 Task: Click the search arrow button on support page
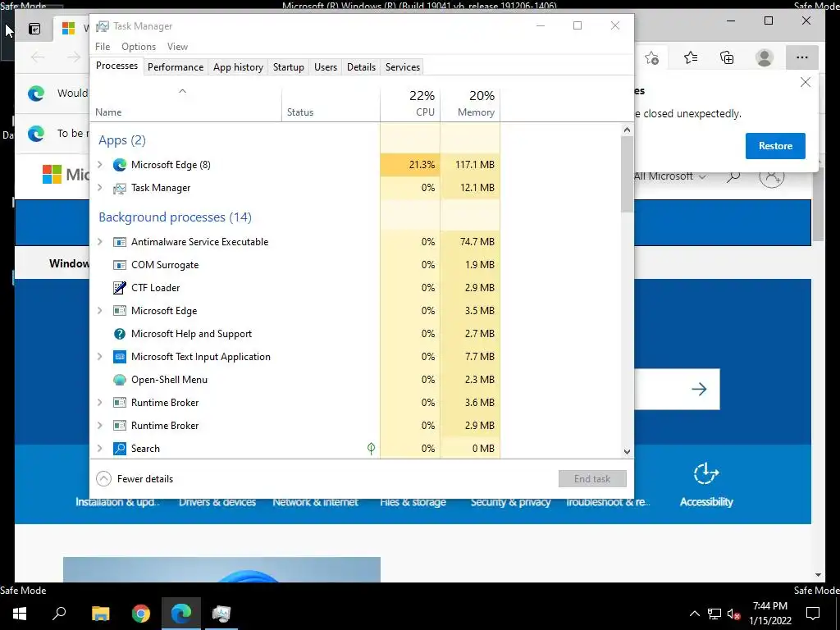699,389
